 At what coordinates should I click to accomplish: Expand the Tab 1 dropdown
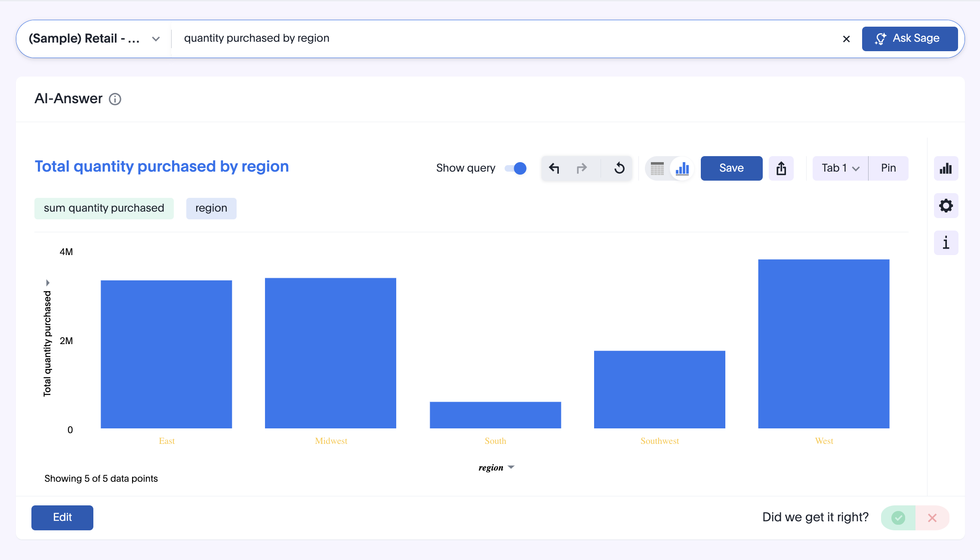tap(840, 168)
